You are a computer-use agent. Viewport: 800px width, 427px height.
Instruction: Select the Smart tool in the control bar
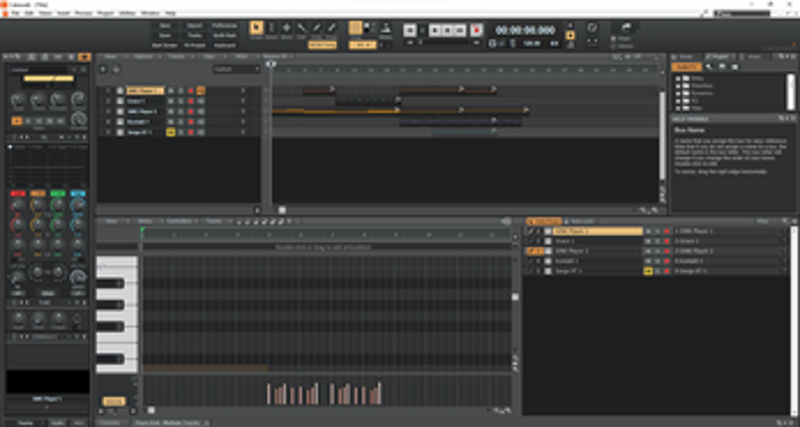[256, 29]
